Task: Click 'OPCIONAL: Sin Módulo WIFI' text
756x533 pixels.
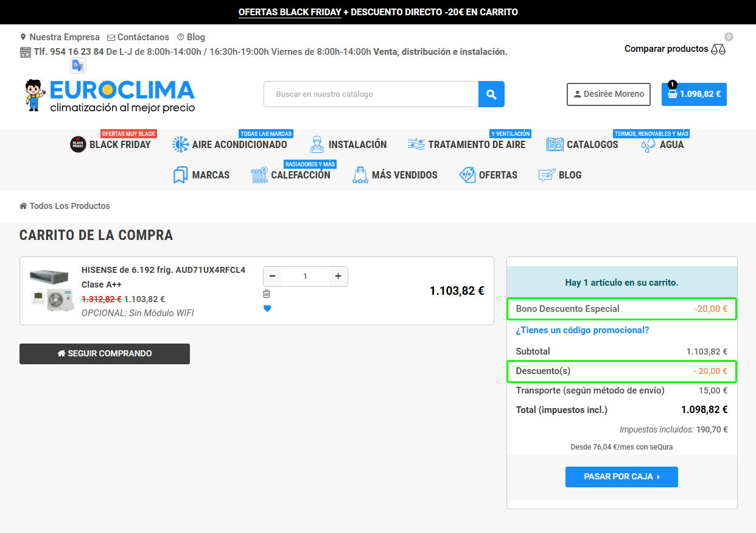Action: (138, 313)
